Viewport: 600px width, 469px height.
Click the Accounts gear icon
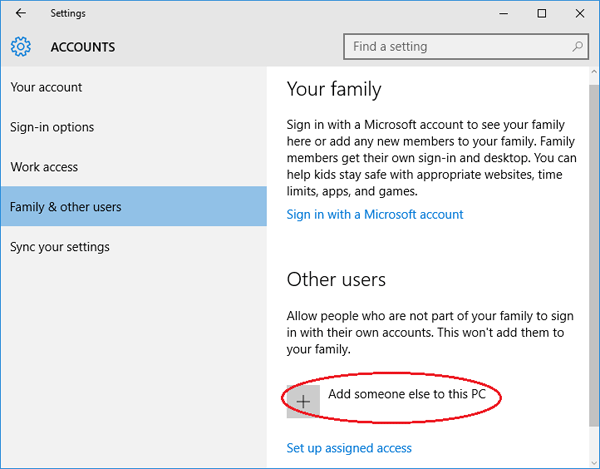click(x=21, y=46)
